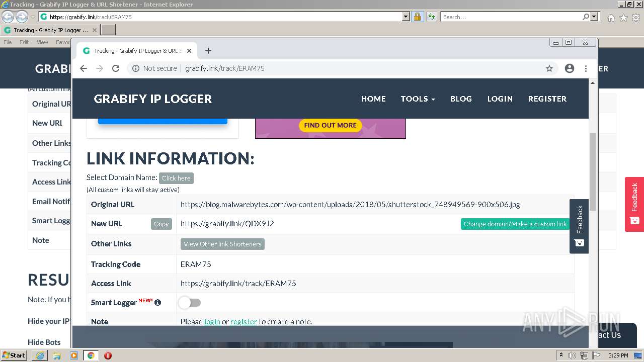Open LOGIN in Grabify navbar
Image resolution: width=644 pixels, height=362 pixels.
coord(500,99)
